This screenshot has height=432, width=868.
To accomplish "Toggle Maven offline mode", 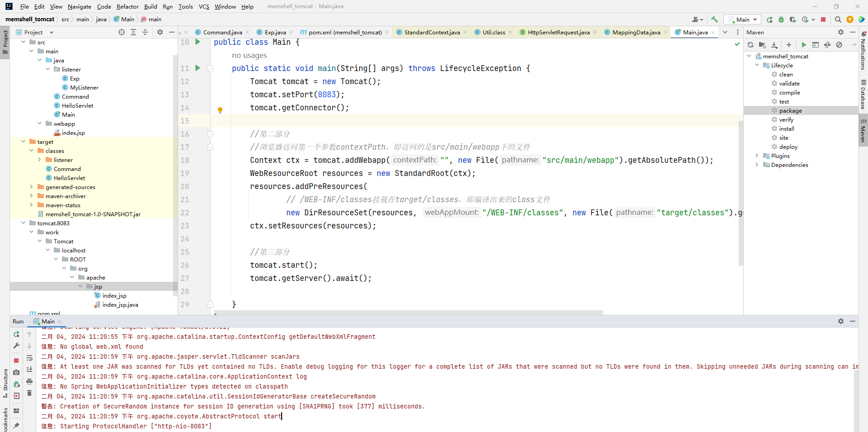I will (827, 45).
